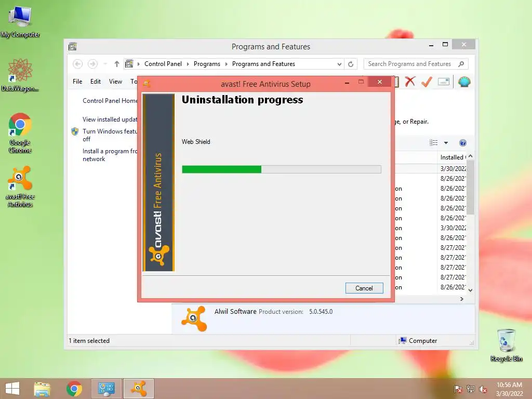Click Turn Windows features on or off
Image resolution: width=532 pixels, height=399 pixels.
coord(110,135)
